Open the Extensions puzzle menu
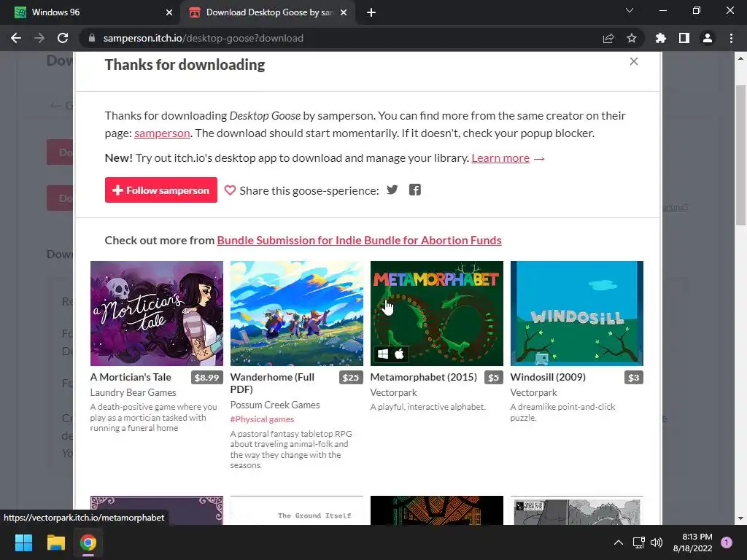The width and height of the screenshot is (747, 560). (661, 38)
